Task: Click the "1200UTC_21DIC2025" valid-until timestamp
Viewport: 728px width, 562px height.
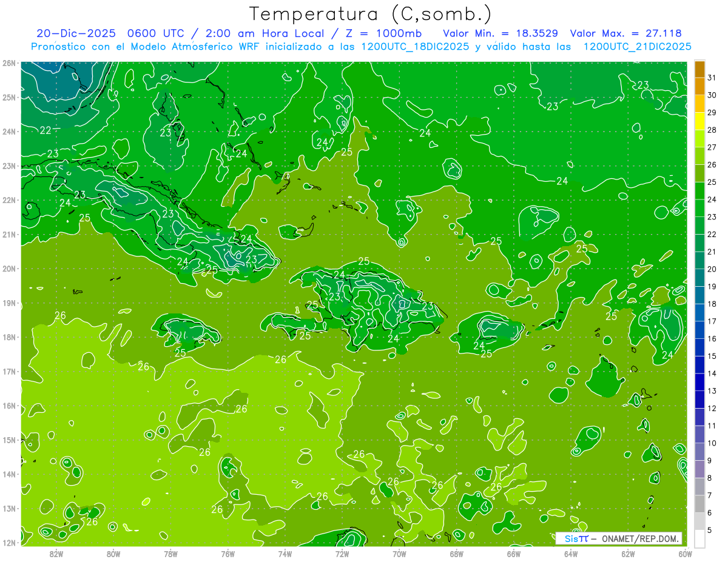Action: coord(637,47)
